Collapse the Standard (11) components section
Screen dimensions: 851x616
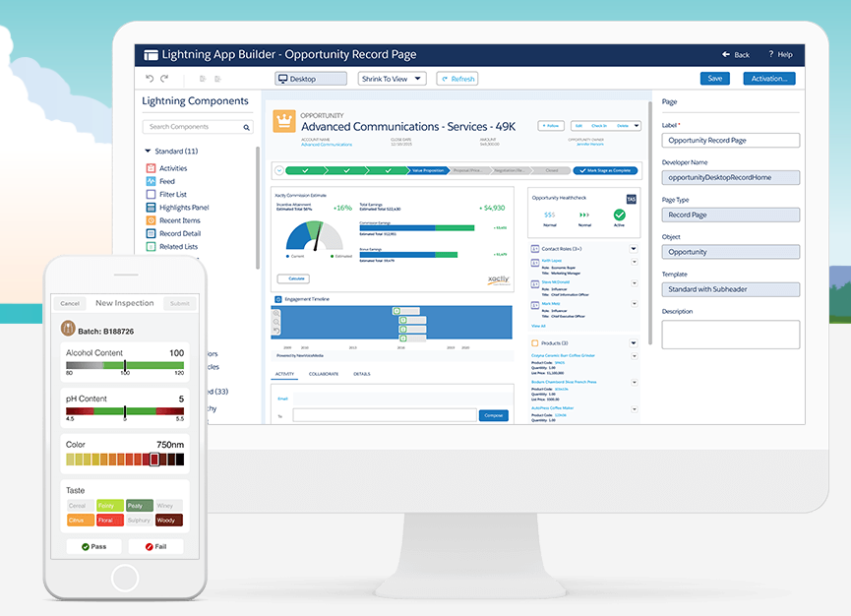click(x=148, y=152)
